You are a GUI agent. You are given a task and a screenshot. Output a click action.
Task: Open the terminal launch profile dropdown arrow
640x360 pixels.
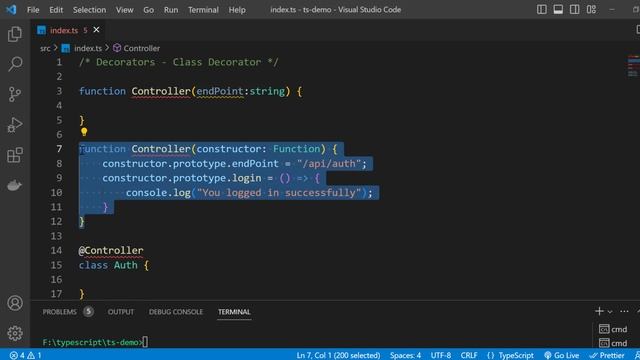click(x=610, y=312)
